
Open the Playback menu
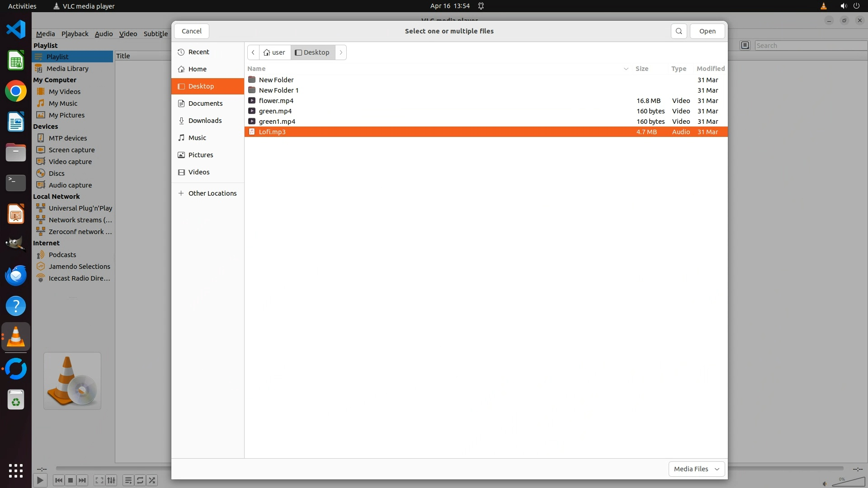point(75,34)
